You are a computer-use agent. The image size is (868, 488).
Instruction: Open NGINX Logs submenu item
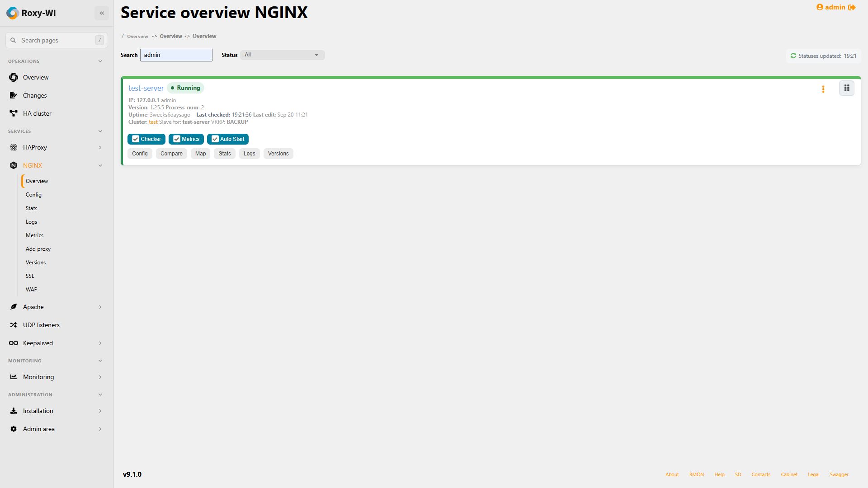31,222
